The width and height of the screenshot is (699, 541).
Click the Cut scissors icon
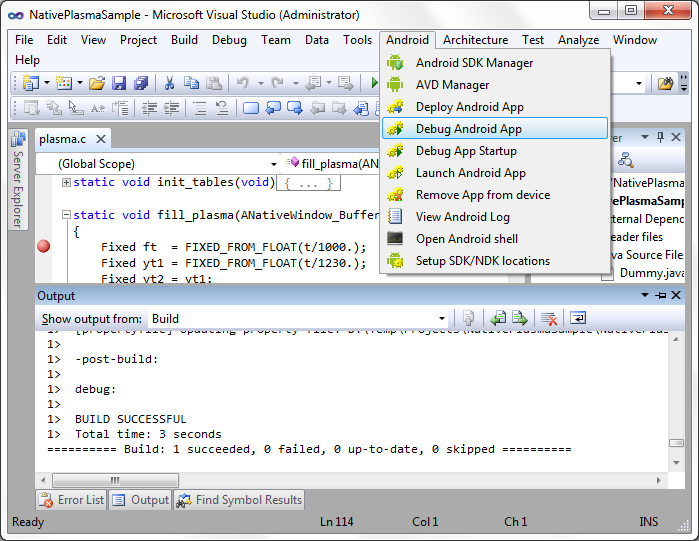169,83
